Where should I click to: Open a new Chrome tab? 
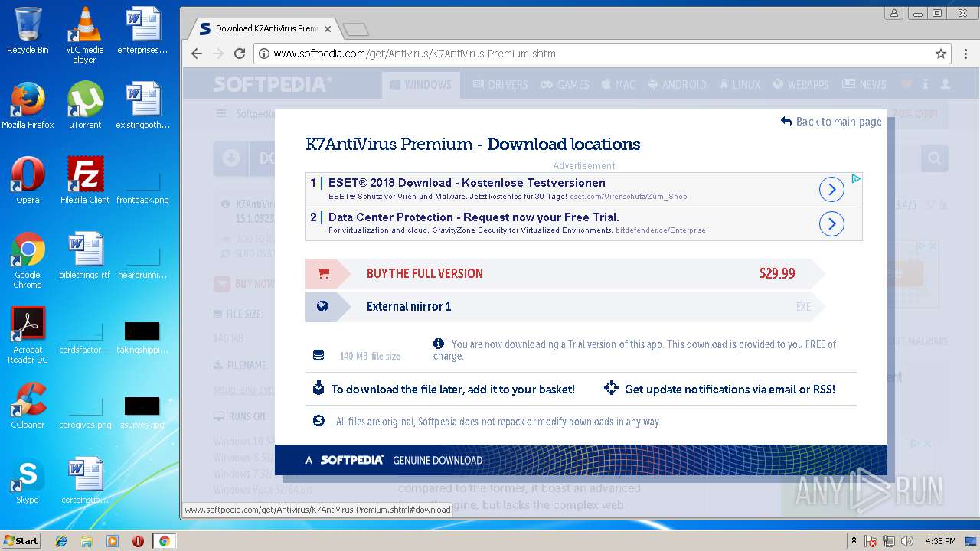(x=356, y=29)
